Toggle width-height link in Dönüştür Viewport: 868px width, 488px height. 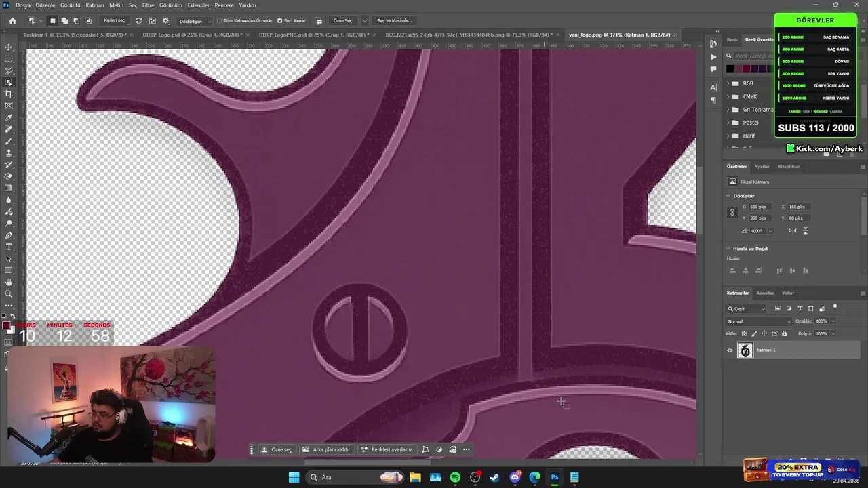coord(732,212)
